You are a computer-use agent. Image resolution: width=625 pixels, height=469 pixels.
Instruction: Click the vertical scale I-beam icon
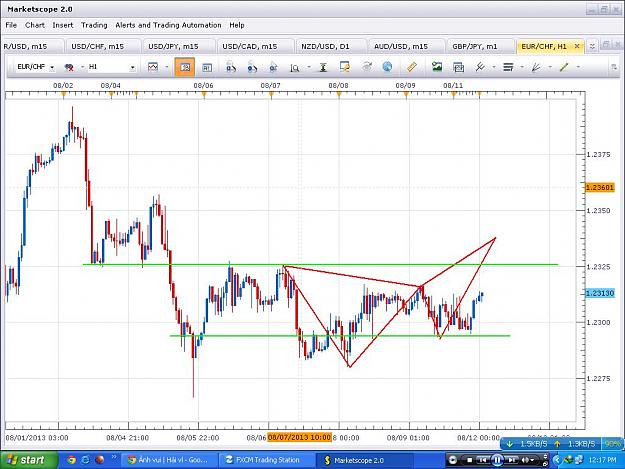[x=323, y=67]
